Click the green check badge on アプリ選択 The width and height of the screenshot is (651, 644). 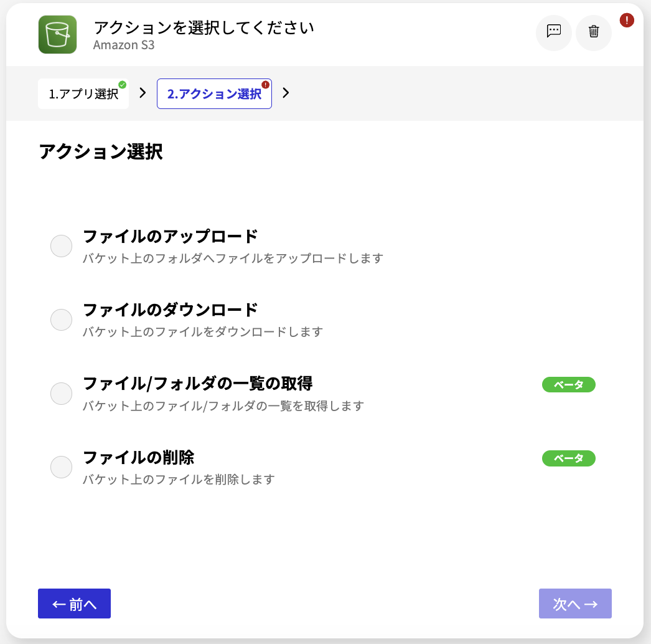point(122,84)
